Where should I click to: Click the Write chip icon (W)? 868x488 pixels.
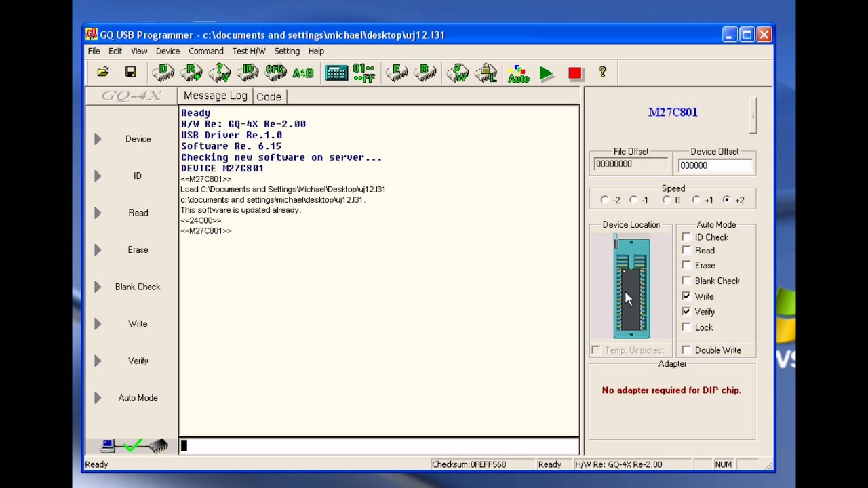(458, 73)
